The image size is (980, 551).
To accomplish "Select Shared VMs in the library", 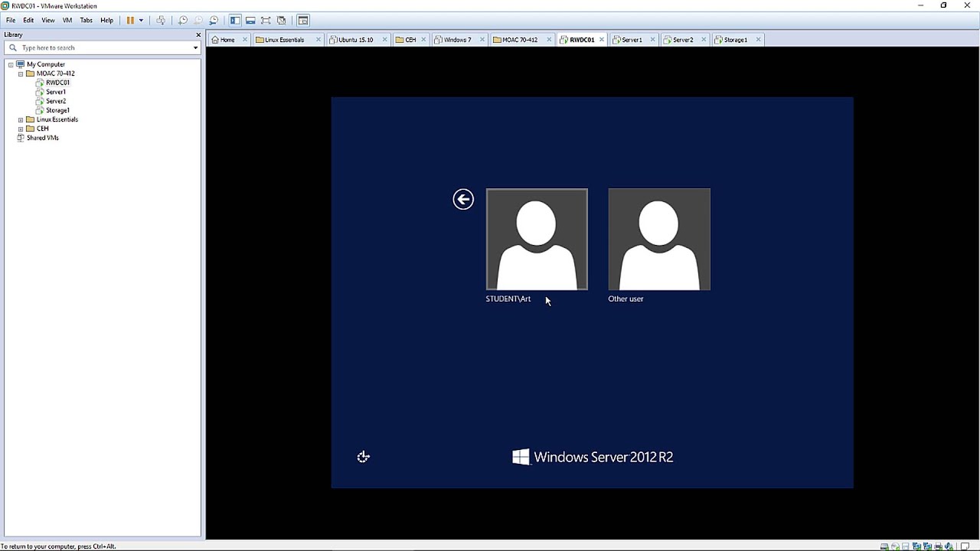I will (x=42, y=138).
